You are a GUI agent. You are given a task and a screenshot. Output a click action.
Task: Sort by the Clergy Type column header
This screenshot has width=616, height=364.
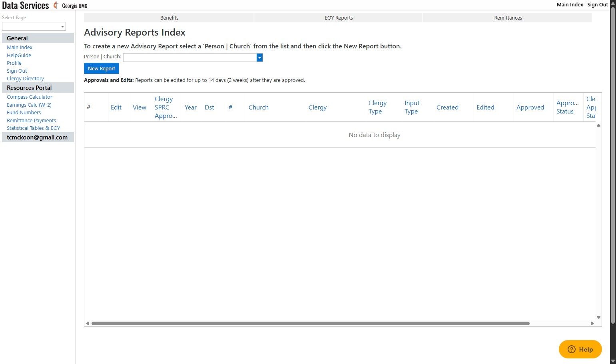[x=378, y=107]
